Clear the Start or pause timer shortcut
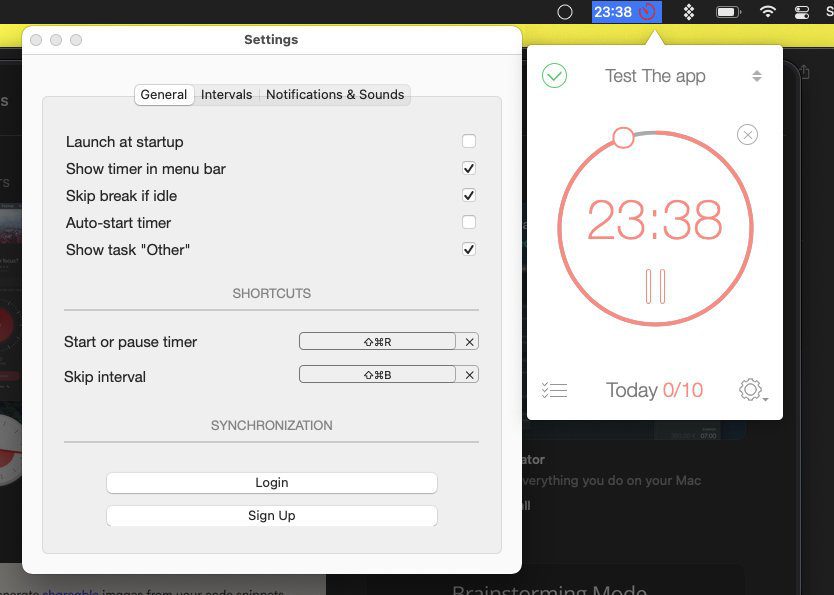 click(x=469, y=342)
